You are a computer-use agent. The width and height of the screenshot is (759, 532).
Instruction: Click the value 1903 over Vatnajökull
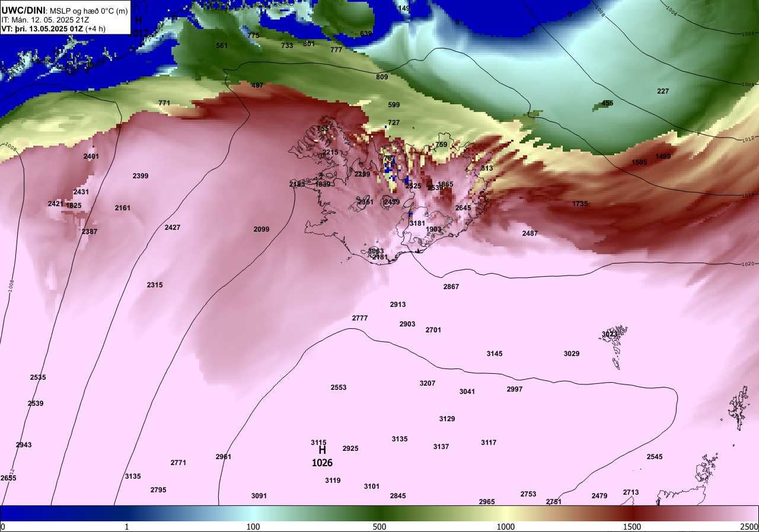click(x=433, y=229)
